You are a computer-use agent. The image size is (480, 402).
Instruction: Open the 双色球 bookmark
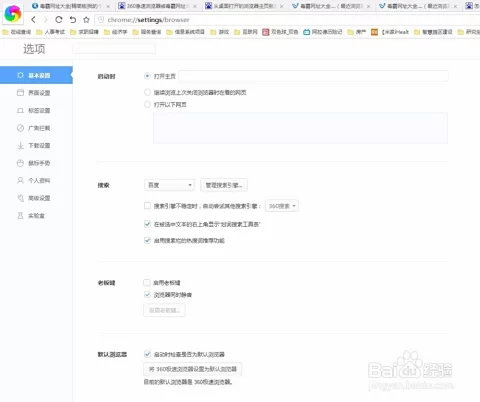click(280, 32)
